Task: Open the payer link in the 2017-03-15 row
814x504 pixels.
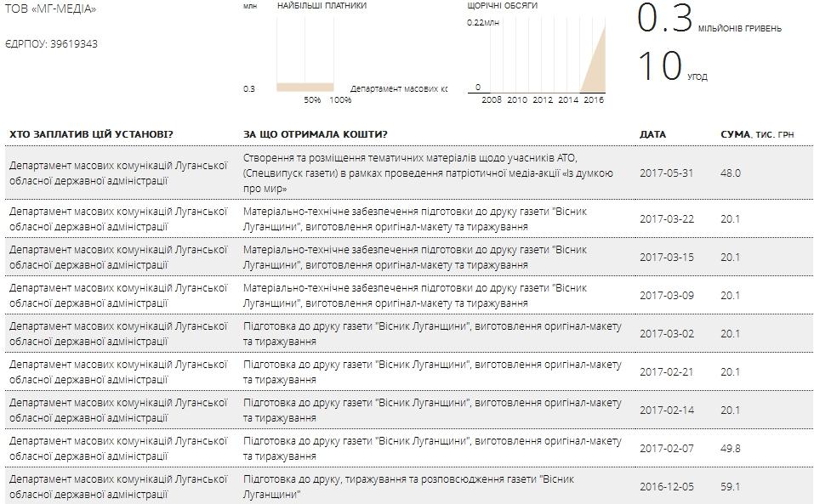Action: coord(118,257)
